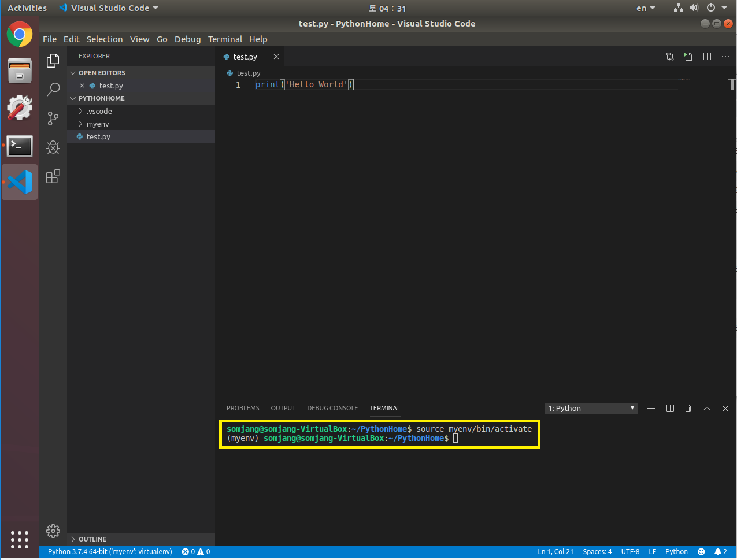Open the terminal selector '1: Python' dropdown
737x560 pixels.
tap(591, 408)
